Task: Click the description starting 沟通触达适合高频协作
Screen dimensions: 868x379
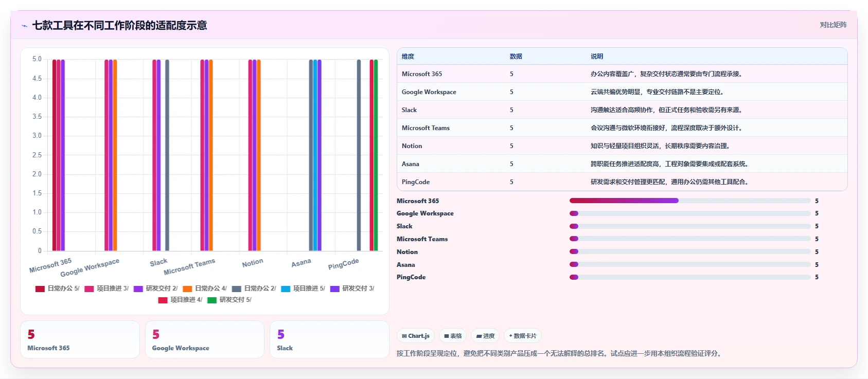Action: (666, 110)
